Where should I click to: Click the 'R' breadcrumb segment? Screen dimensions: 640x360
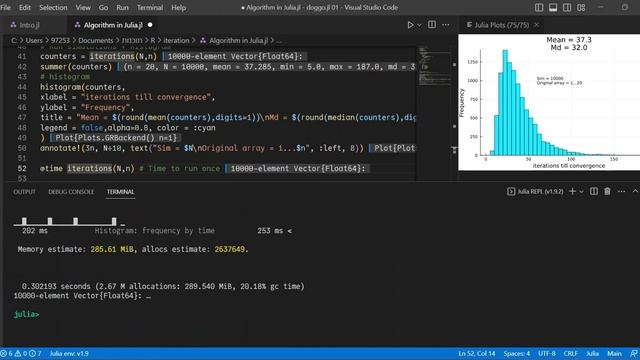[153, 40]
